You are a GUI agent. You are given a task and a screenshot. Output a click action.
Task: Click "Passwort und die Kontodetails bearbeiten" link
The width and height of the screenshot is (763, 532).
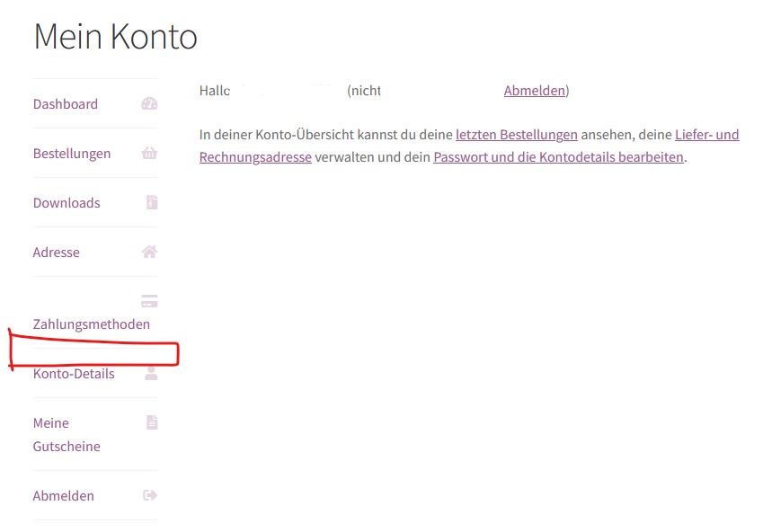[x=558, y=157]
